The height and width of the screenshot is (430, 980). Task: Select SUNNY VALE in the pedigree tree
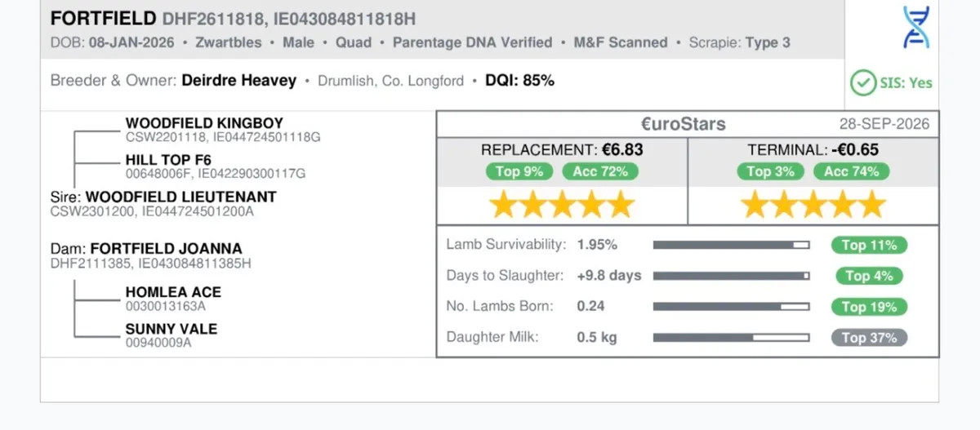171,329
